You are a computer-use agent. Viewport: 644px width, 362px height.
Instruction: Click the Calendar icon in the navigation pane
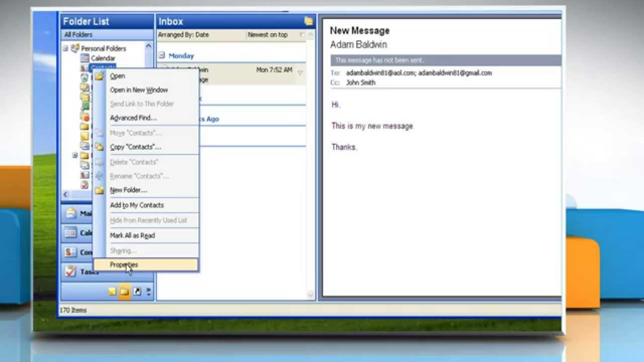pyautogui.click(x=71, y=233)
